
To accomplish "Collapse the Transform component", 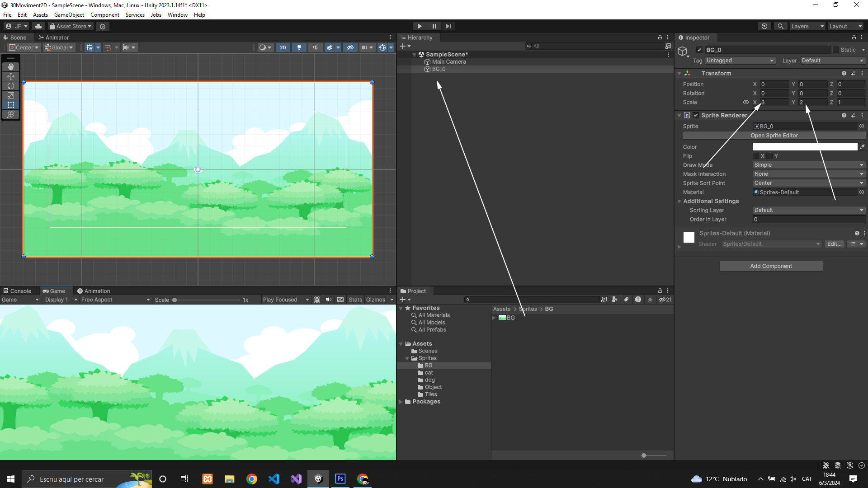I will (679, 73).
